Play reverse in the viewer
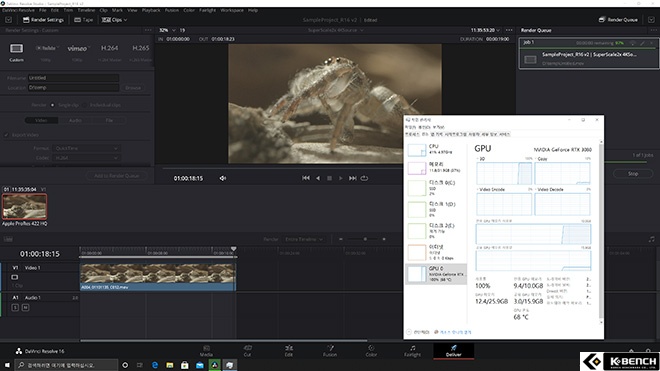 pyautogui.click(x=318, y=178)
